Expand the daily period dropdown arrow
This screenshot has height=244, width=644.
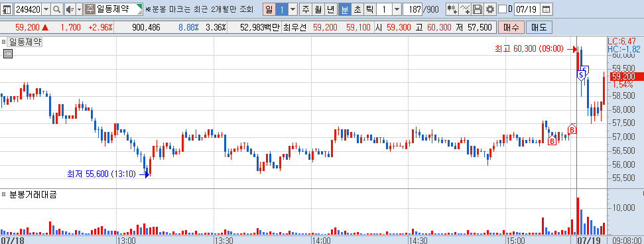click(292, 9)
